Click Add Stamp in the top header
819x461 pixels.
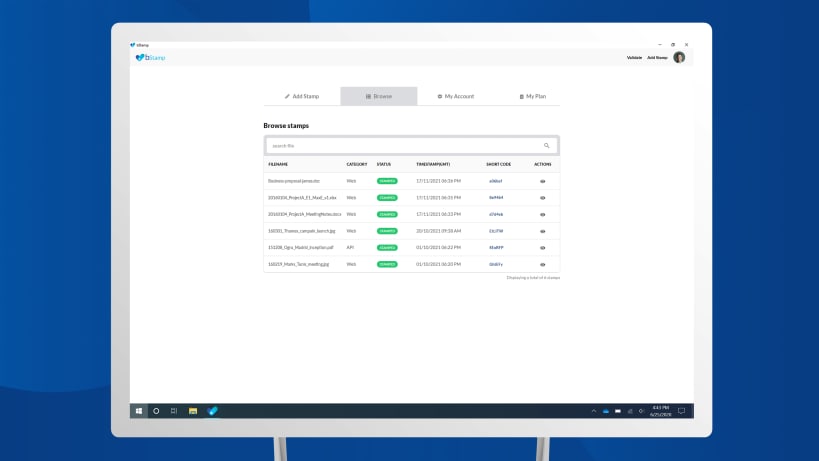tap(657, 57)
